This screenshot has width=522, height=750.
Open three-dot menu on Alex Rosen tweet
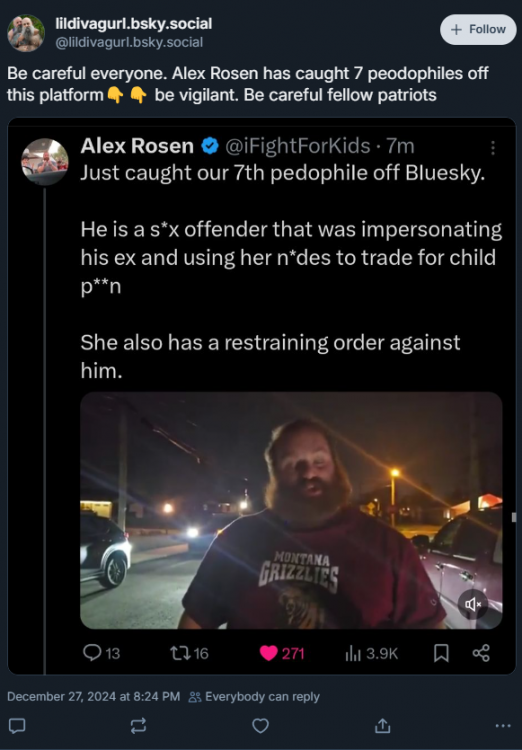click(492, 147)
